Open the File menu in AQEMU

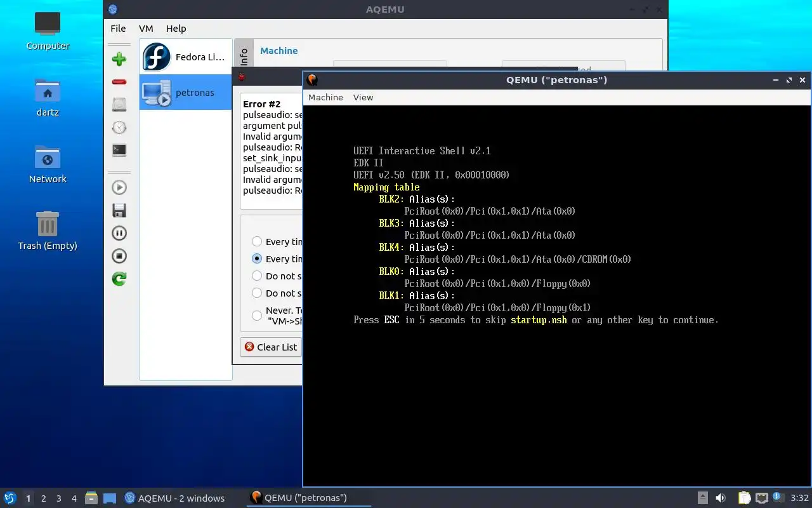click(118, 28)
